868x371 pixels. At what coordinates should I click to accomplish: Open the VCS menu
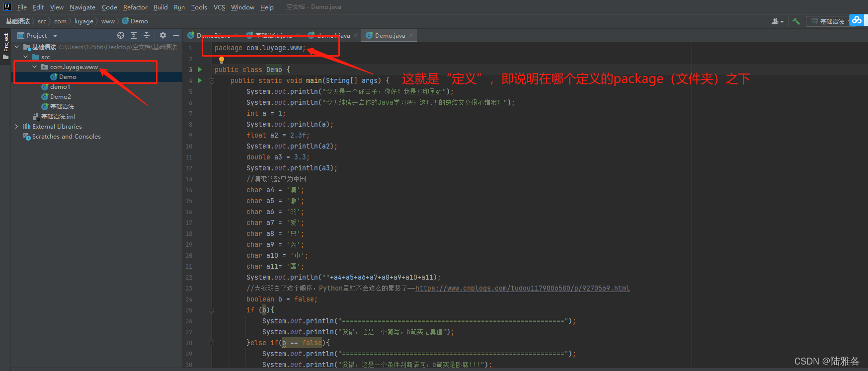click(x=219, y=7)
